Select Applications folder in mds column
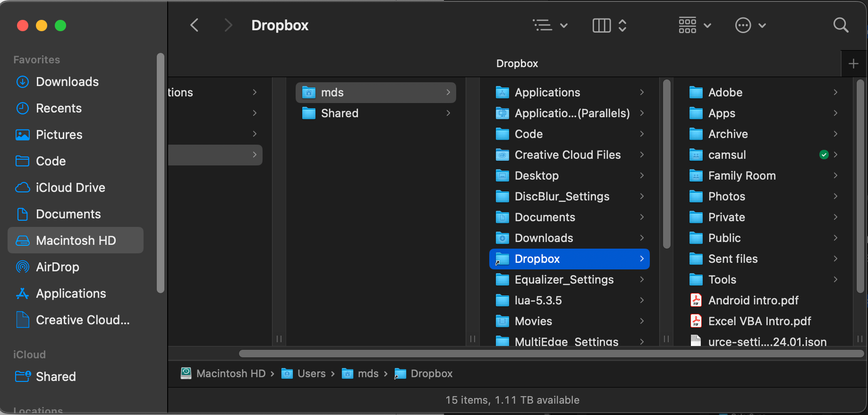868x415 pixels. click(x=570, y=93)
